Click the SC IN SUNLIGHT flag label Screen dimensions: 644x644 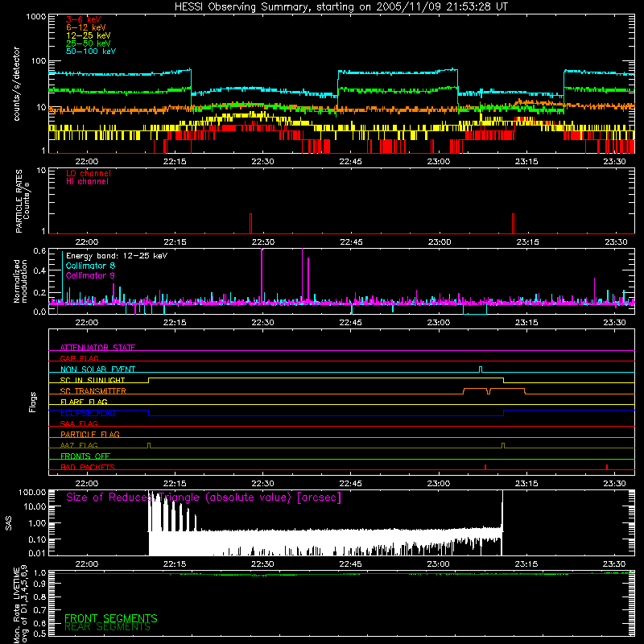93,380
